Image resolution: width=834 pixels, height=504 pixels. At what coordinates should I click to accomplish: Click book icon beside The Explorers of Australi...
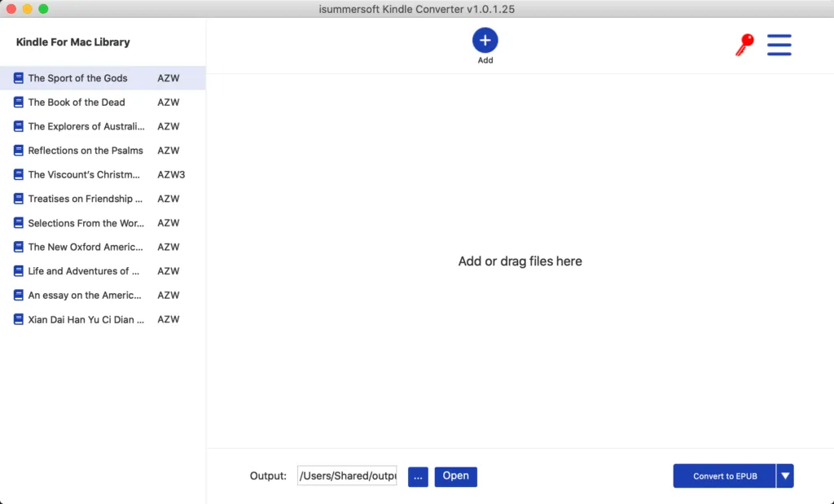click(18, 126)
